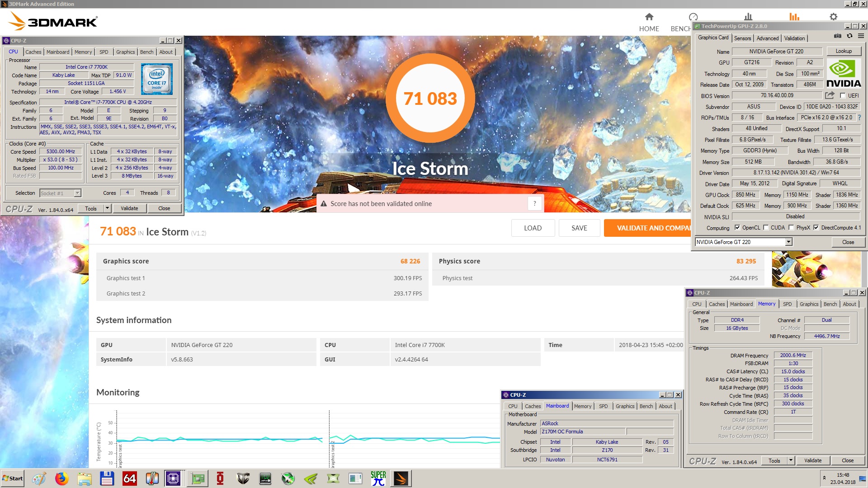Viewport: 868px width, 488px height.
Task: Click the LOAD button in 3DMark
Action: 533,228
